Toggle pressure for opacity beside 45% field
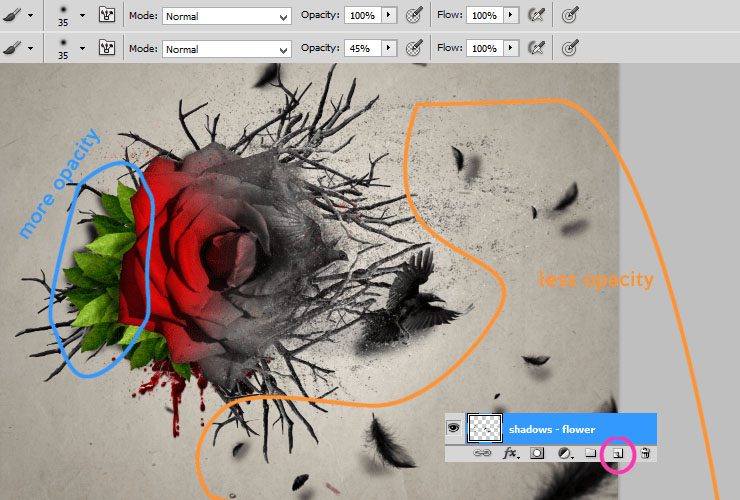 click(414, 48)
